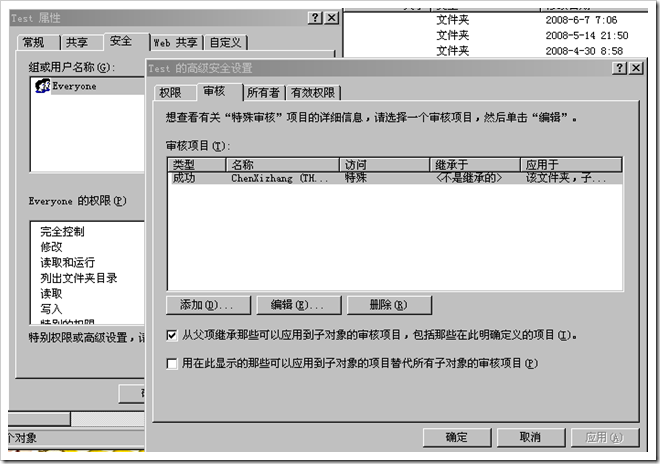
Task: Sort by the 名称 column header
Action: point(282,165)
